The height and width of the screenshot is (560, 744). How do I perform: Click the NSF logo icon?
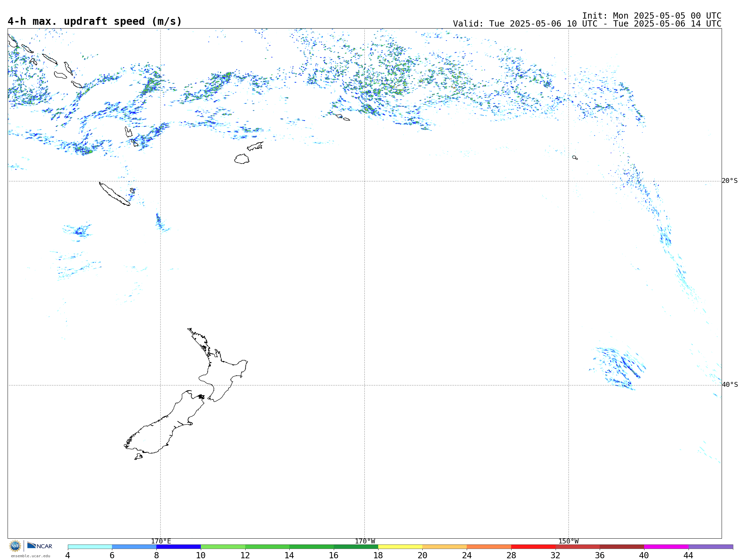(x=15, y=546)
